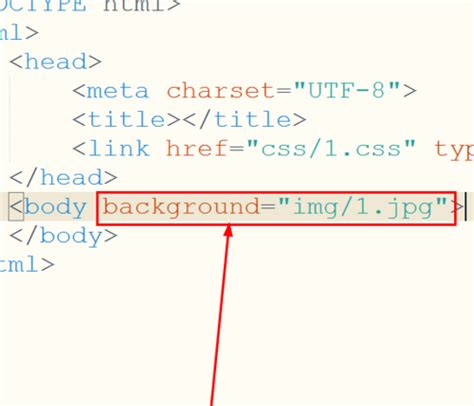Click the "css/1.css" path value
The width and height of the screenshot is (474, 406).
click(x=331, y=148)
